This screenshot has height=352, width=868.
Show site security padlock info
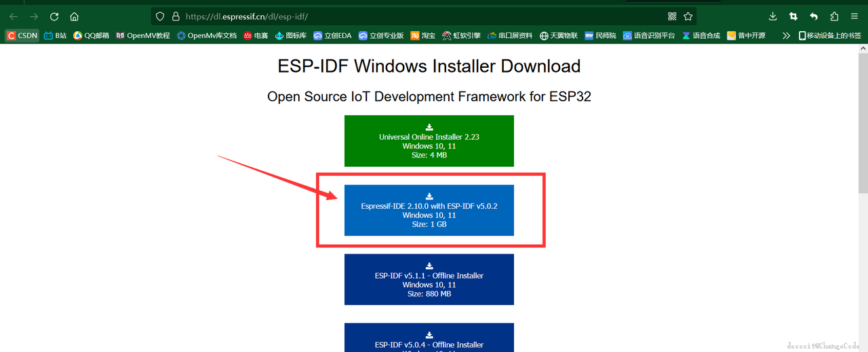click(176, 16)
